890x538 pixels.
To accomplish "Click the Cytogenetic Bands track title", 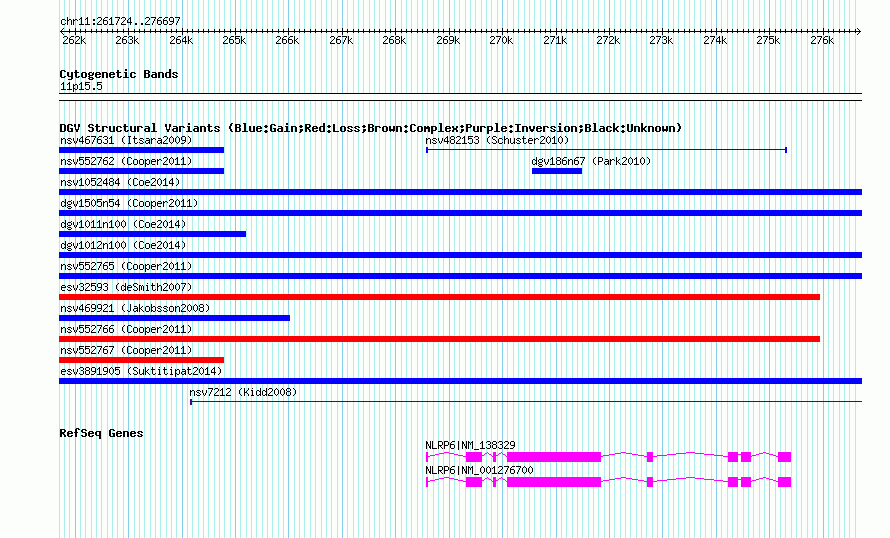I will (x=119, y=74).
